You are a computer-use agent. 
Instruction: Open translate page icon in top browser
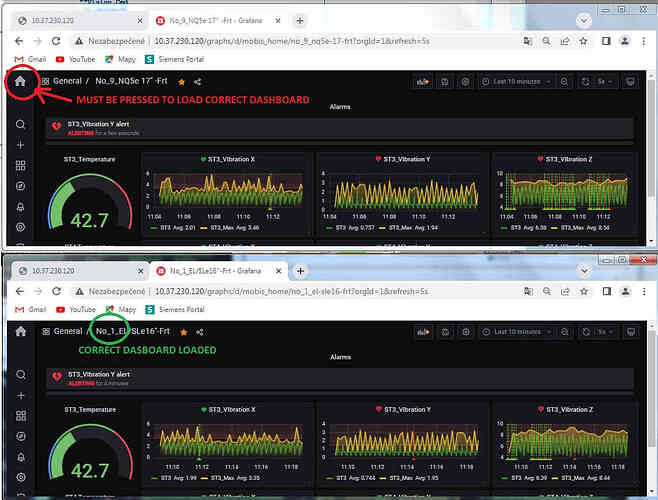coord(528,41)
